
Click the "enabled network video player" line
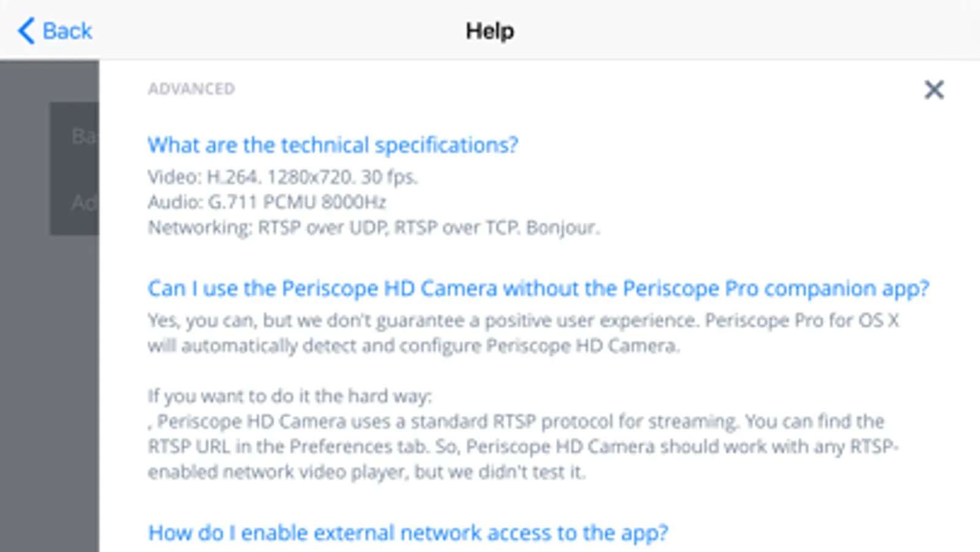point(366,472)
